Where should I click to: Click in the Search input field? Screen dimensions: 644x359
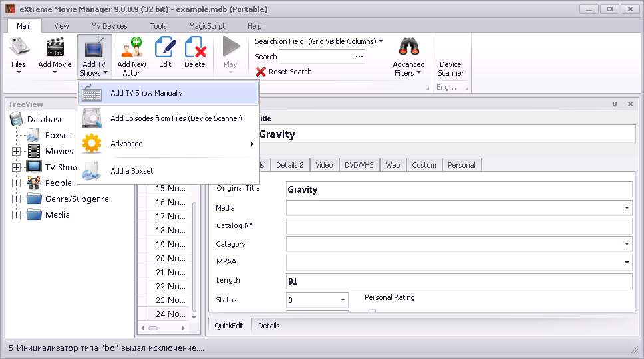coord(317,57)
